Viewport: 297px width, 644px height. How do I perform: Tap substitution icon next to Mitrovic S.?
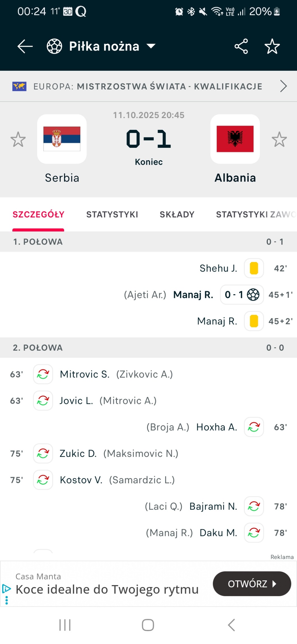[43, 374]
